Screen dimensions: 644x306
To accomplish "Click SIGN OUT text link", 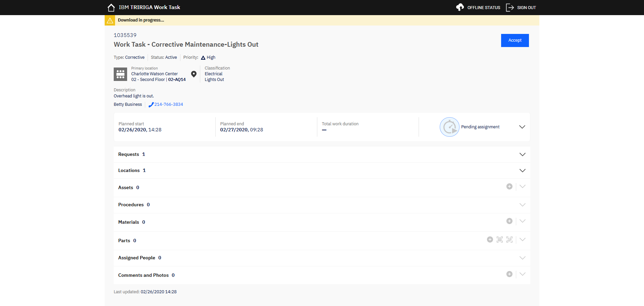I will click(526, 7).
